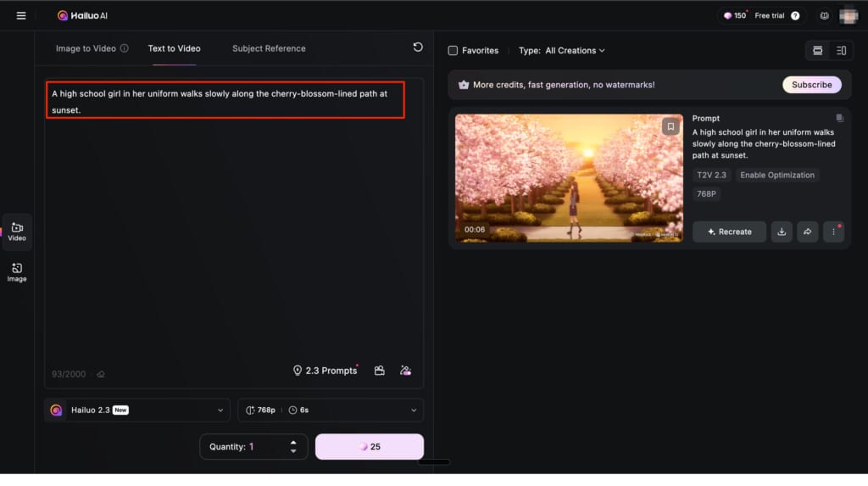The image size is (868, 486).
Task: Click the Free trial help icon
Action: (795, 15)
